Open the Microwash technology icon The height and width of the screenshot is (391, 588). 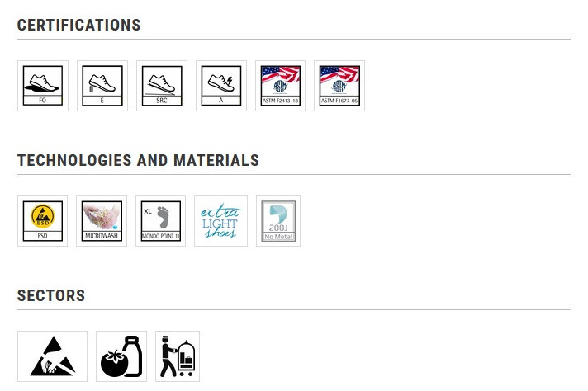[102, 221]
